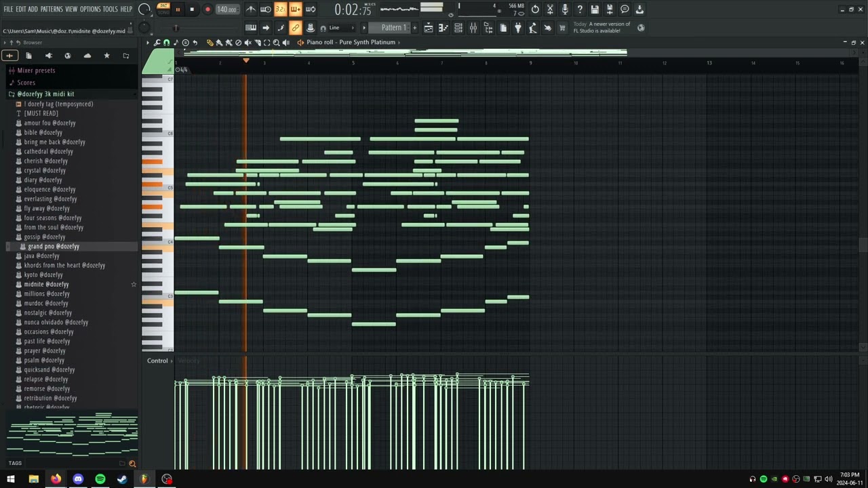This screenshot has height=488, width=868.
Task: Toggle the metronome icon
Action: pyautogui.click(x=251, y=9)
